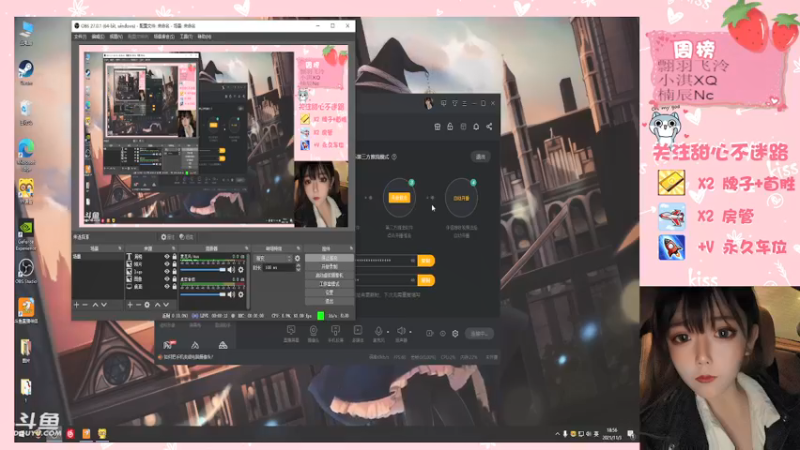Image resolution: width=800 pixels, height=450 pixels.
Task: Pop out the 转场特效 dock panel
Action: coord(298,248)
